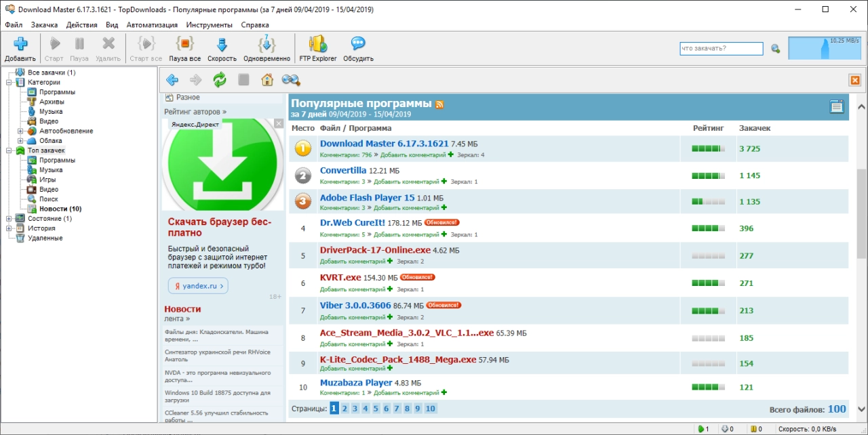Expand the Автообновление tree node
The height and width of the screenshot is (435, 868).
tap(20, 131)
